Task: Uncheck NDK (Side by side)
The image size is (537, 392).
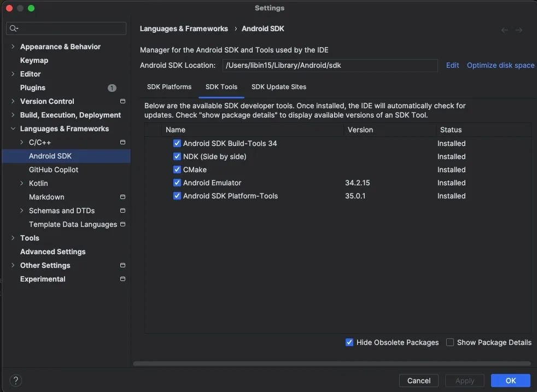Action: click(x=177, y=156)
